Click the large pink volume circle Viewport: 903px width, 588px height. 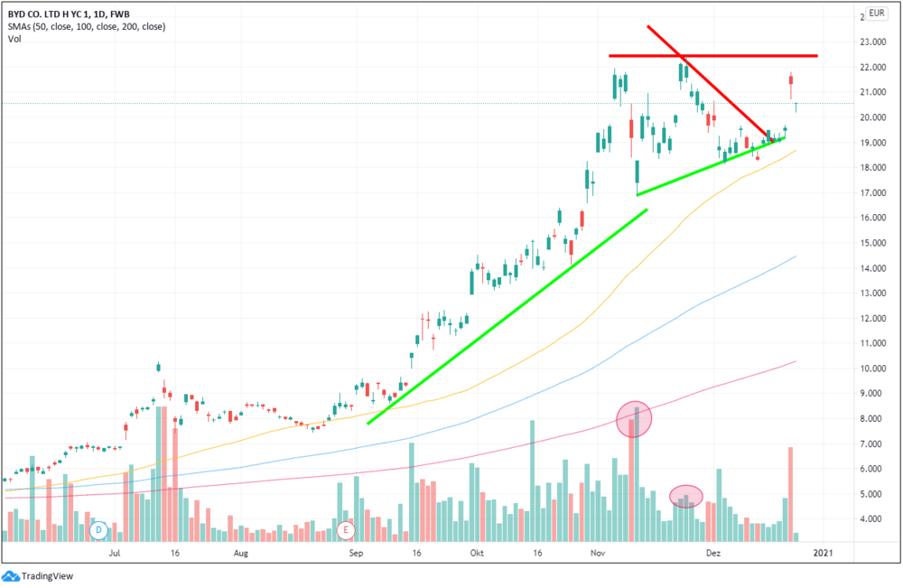634,419
